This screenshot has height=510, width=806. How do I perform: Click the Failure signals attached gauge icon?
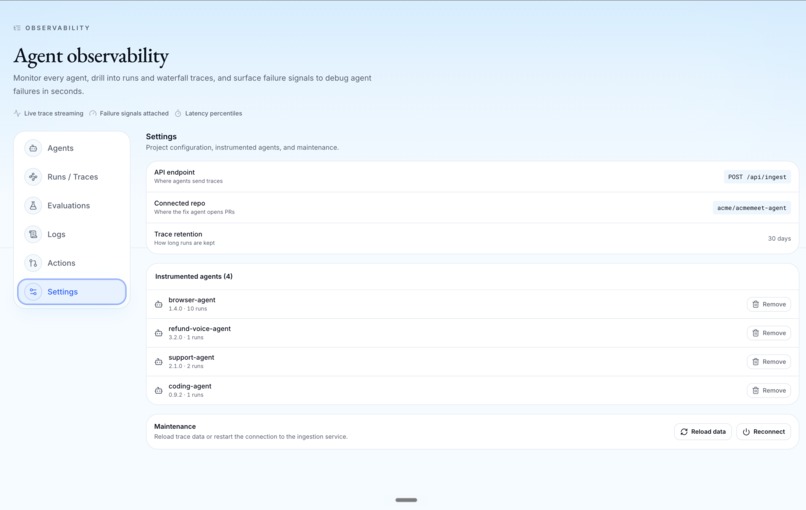[x=93, y=113]
